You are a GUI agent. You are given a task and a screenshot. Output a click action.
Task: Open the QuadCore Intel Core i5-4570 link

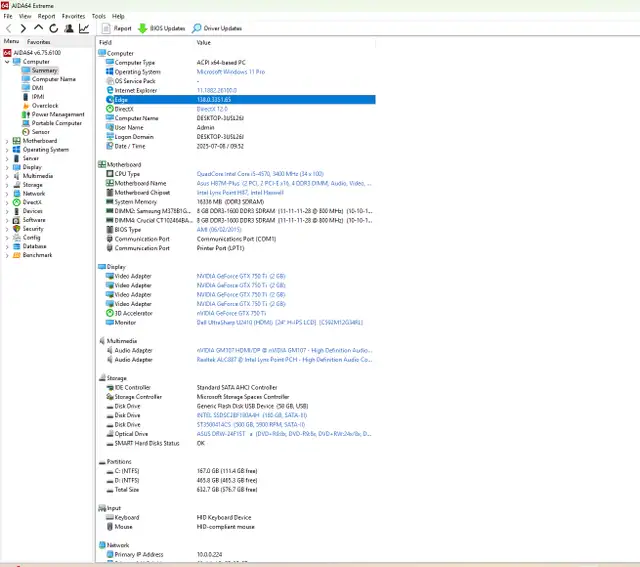[260, 174]
